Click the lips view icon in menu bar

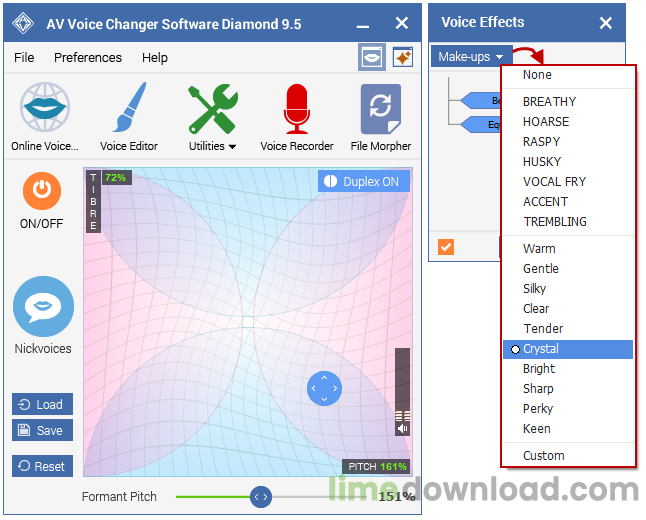372,57
